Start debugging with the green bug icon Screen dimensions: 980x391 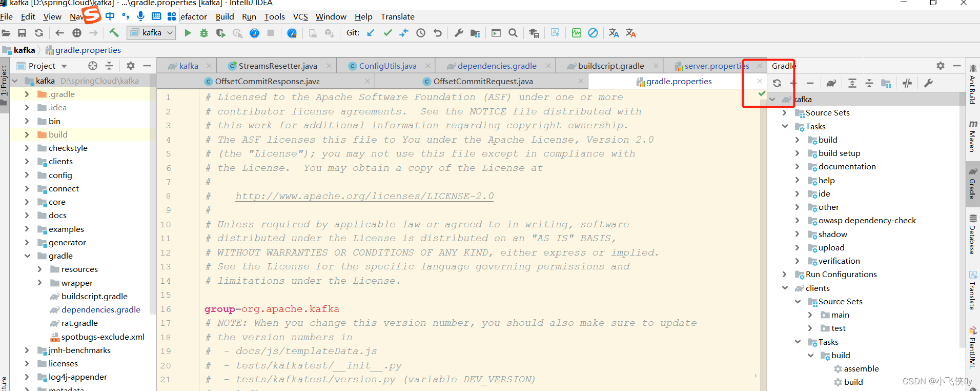click(204, 33)
